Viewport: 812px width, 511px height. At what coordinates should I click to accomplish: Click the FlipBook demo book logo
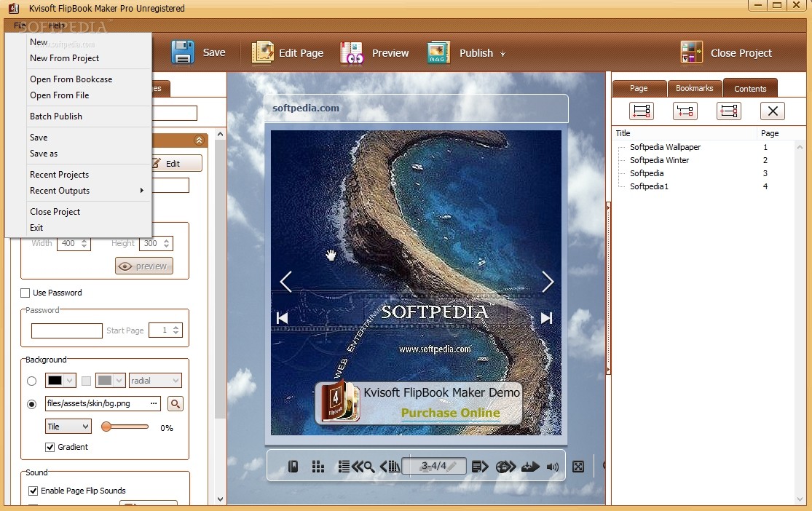tap(339, 401)
